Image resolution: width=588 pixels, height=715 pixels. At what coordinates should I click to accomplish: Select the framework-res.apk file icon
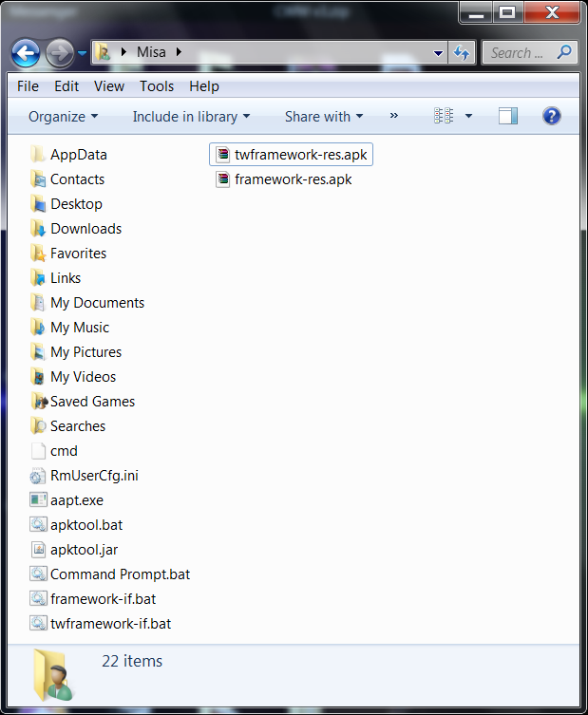pyautogui.click(x=222, y=179)
